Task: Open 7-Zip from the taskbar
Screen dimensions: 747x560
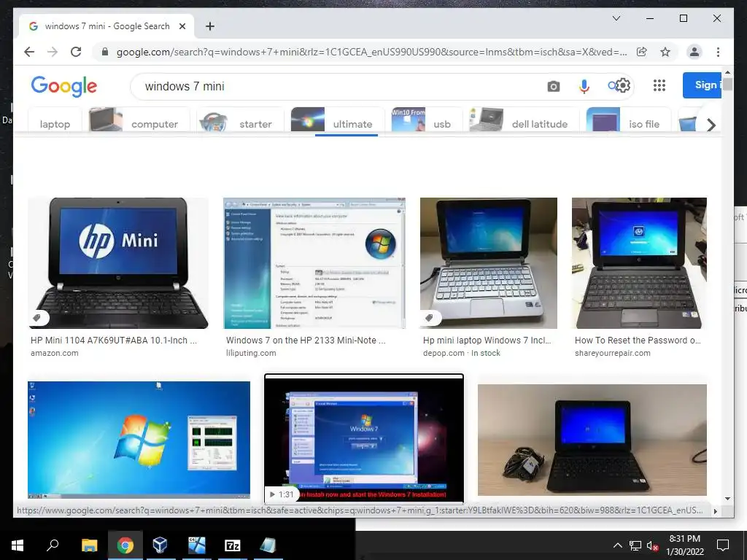Action: click(x=233, y=545)
